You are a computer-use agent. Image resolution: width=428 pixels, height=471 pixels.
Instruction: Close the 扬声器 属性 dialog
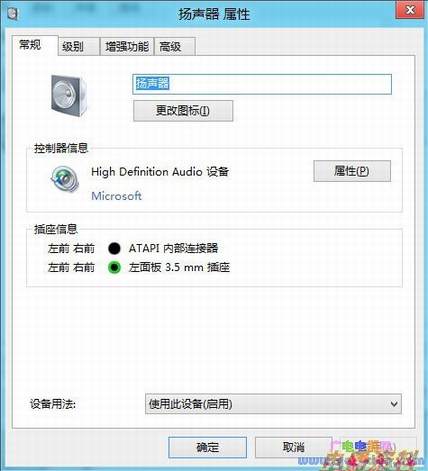[x=410, y=10]
